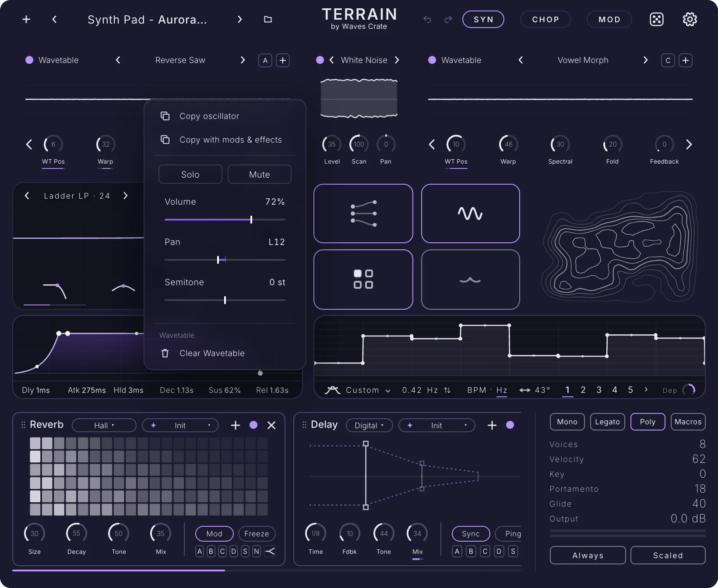Open the Hall reverb type dropdown
Viewport: 718px width, 588px height.
point(104,425)
